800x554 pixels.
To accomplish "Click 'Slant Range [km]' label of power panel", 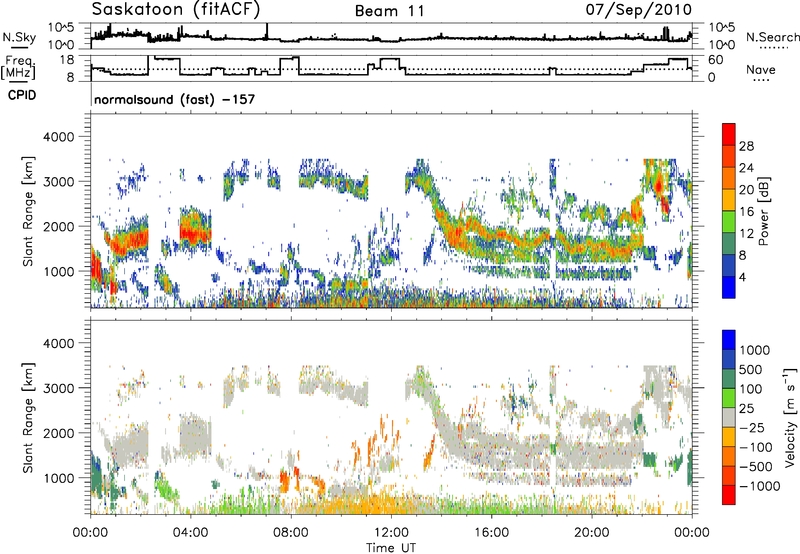I will [29, 211].
